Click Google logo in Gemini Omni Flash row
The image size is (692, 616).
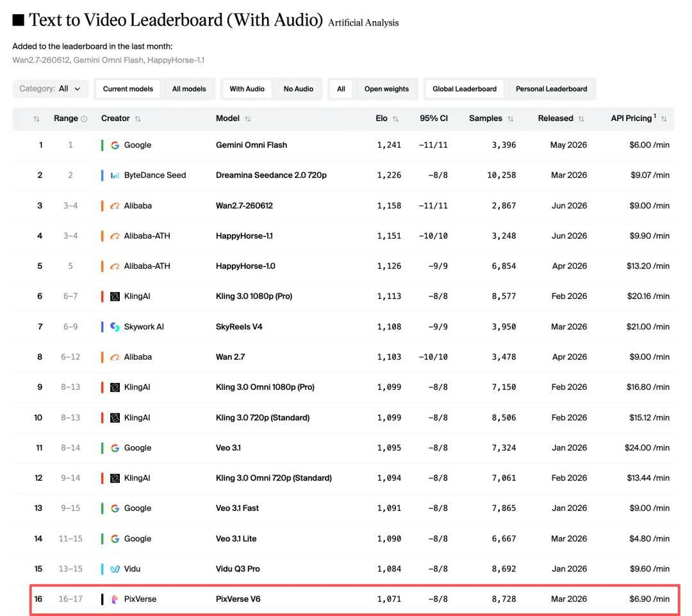coord(115,145)
